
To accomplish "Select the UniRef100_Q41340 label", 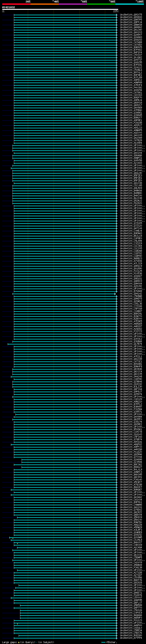I will [x=131, y=30].
